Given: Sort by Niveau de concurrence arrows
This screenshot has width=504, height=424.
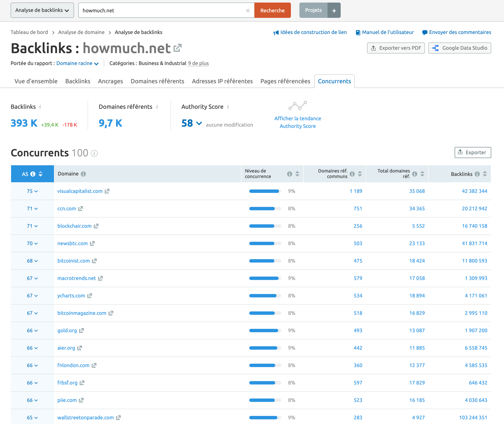Looking at the screenshot, I should (x=297, y=174).
